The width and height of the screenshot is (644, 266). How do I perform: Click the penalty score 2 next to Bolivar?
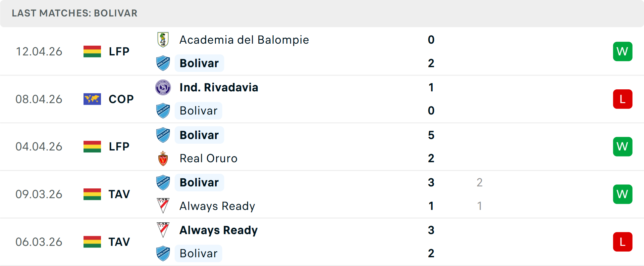(480, 183)
